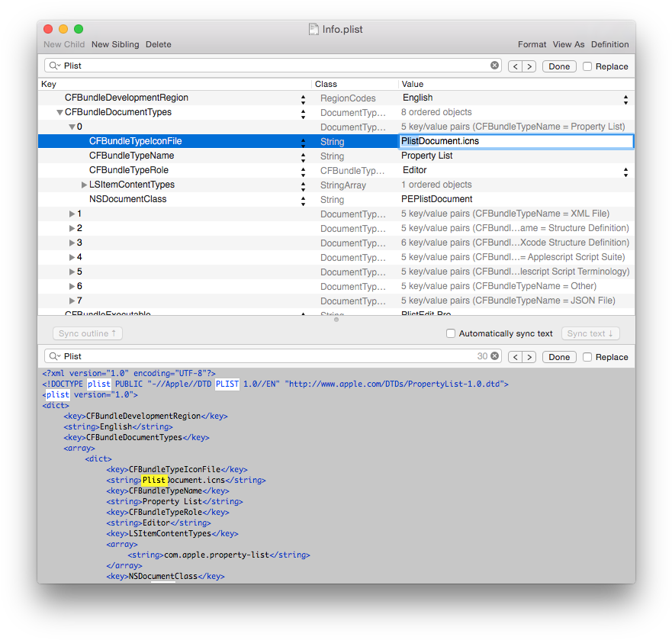672x640 pixels.
Task: Click the 'PEPlistDocument' value cell
Action: (437, 199)
